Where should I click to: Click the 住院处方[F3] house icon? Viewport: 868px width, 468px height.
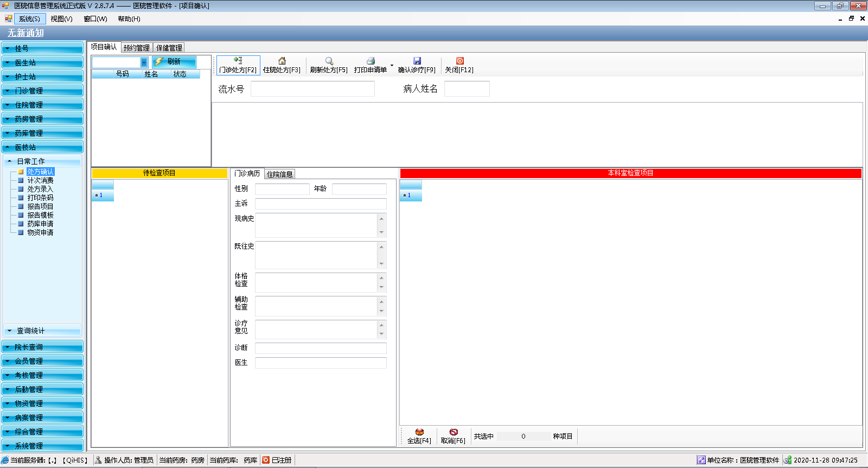pos(282,61)
